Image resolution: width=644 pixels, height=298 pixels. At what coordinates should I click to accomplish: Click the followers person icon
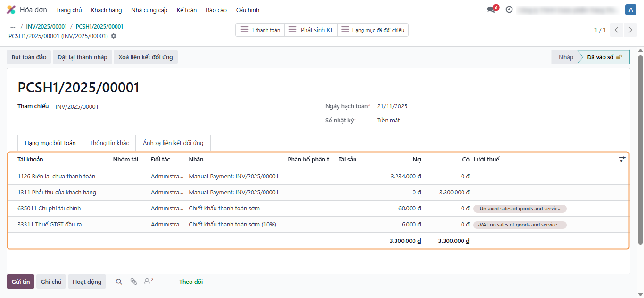click(x=148, y=282)
